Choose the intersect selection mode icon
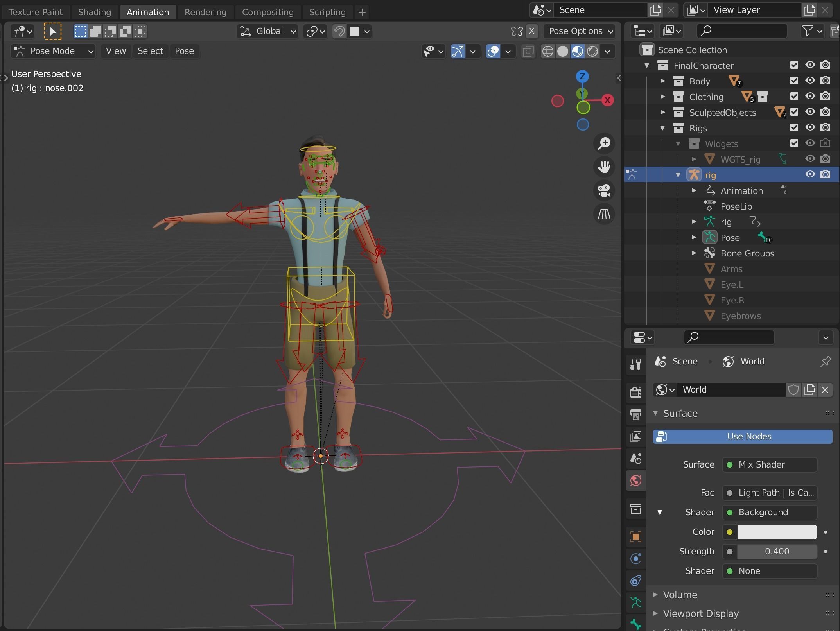Screen dimensions: 840x631 pyautogui.click(x=140, y=31)
